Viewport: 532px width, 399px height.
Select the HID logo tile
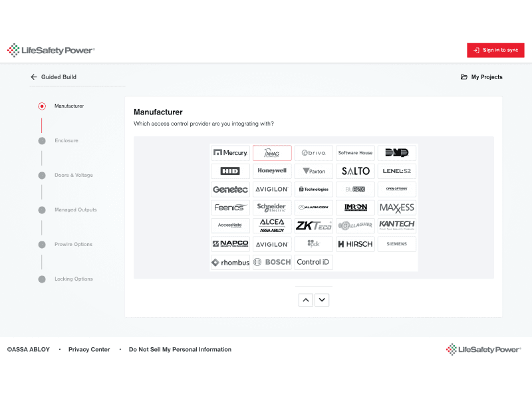pos(230,171)
